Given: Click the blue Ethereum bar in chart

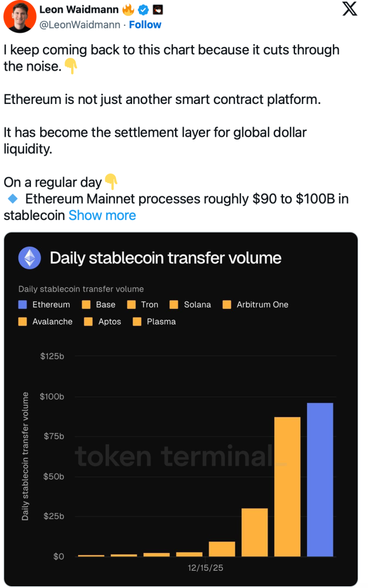Looking at the screenshot, I should click(320, 479).
